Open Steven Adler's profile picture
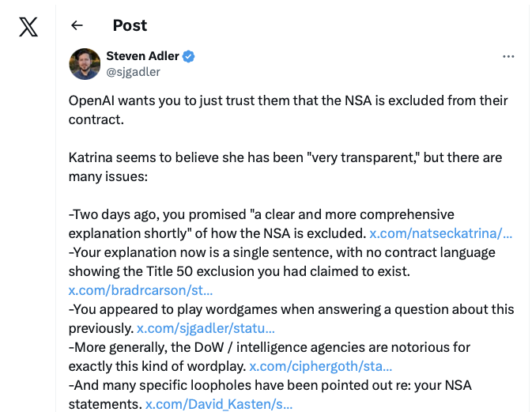The height and width of the screenshot is (412, 532). pyautogui.click(x=85, y=64)
